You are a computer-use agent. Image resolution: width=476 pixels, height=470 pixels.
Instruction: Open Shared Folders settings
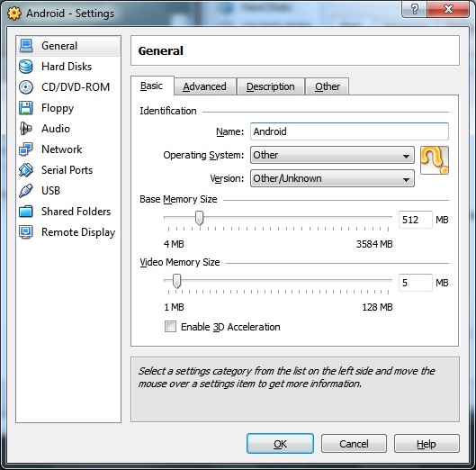tap(68, 212)
